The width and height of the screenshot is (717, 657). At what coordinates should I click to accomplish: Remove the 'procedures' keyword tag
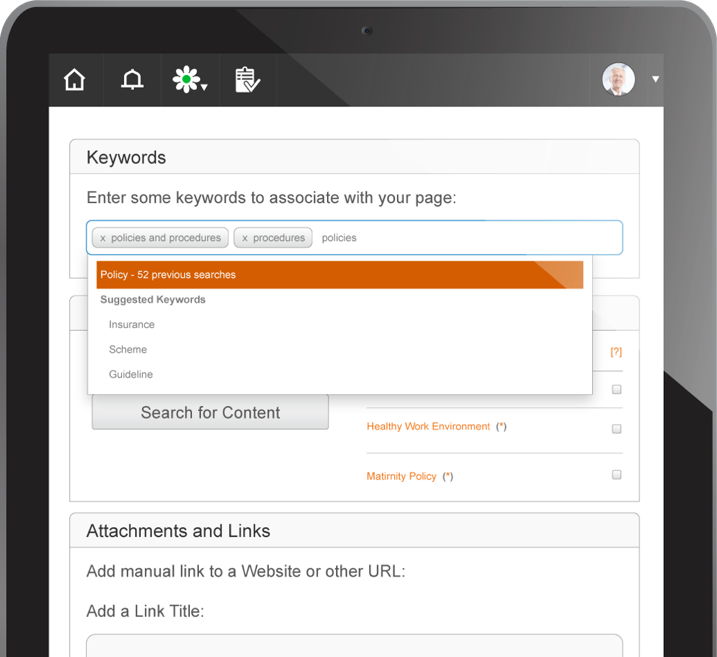pos(245,238)
